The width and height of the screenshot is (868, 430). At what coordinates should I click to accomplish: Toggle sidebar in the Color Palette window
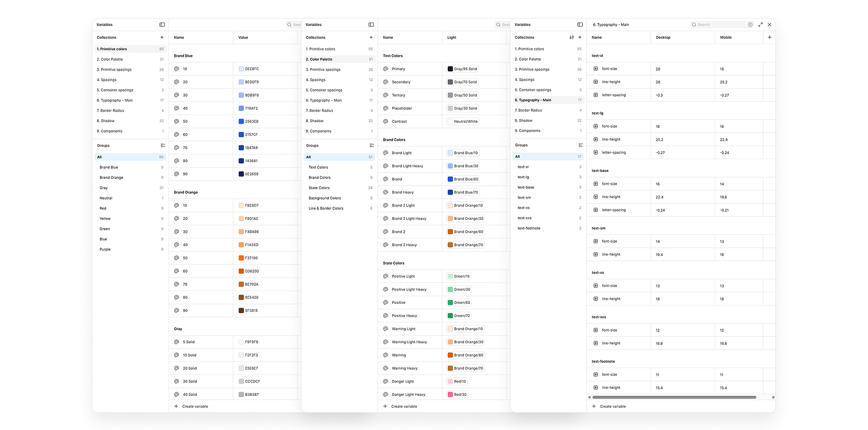click(371, 25)
